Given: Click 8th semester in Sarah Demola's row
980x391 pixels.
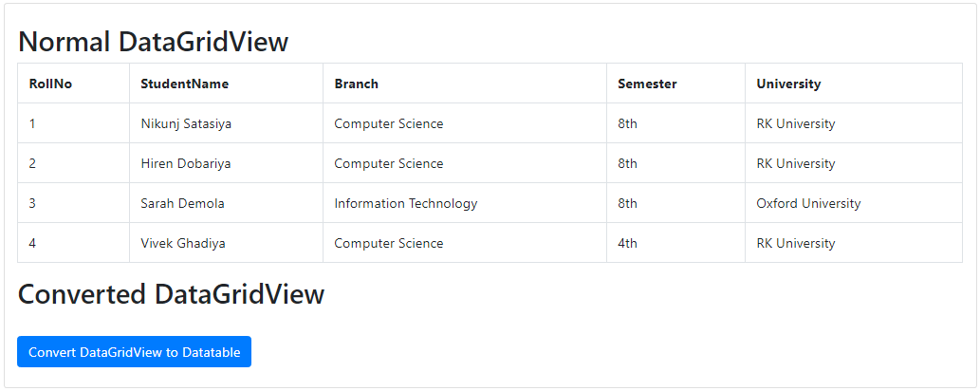Looking at the screenshot, I should click(x=628, y=203).
